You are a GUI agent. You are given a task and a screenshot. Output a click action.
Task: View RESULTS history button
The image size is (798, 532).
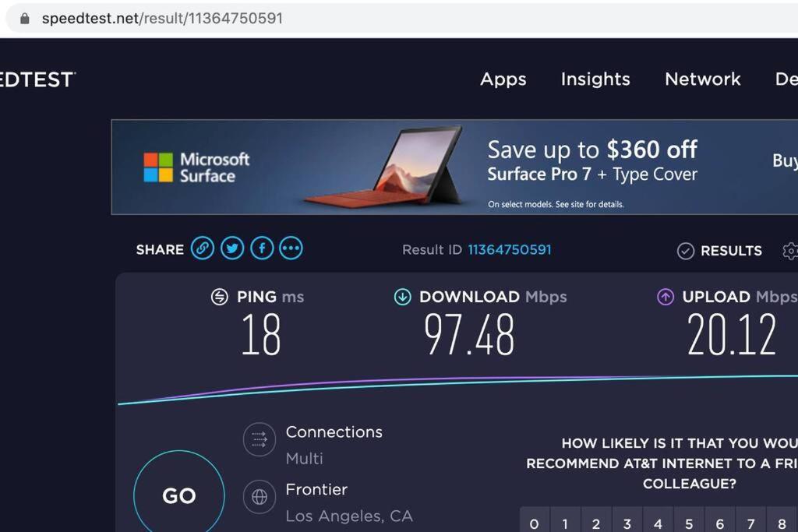click(x=719, y=251)
